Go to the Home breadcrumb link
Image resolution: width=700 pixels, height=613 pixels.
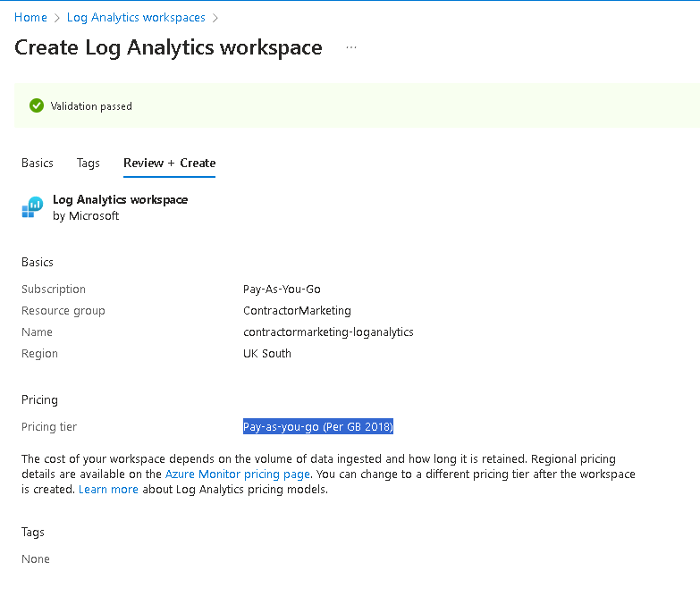tap(30, 17)
